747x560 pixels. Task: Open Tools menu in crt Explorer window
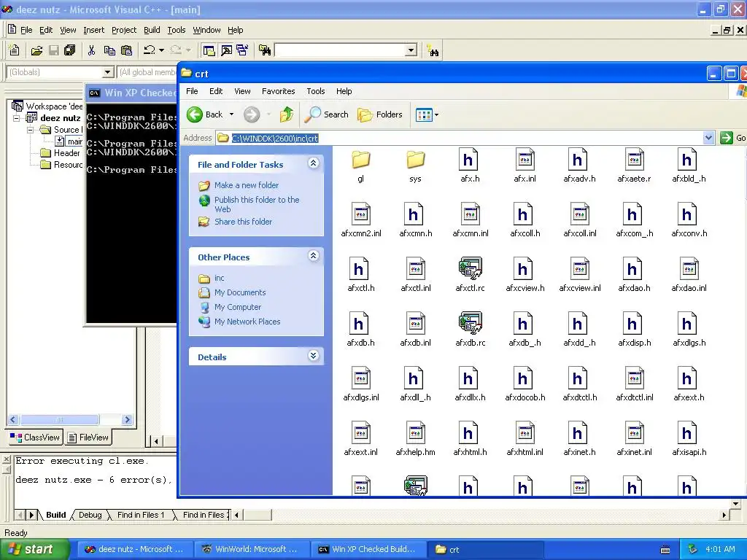coord(315,91)
